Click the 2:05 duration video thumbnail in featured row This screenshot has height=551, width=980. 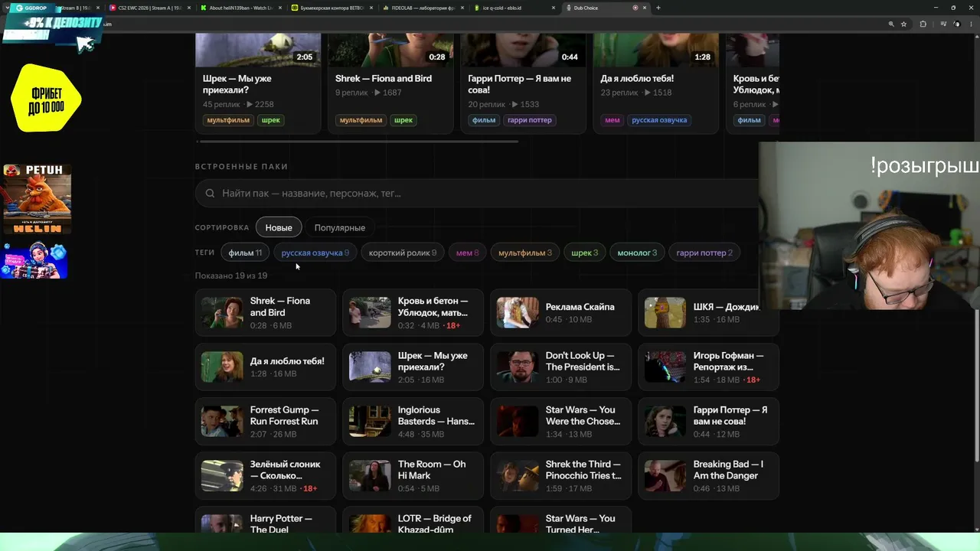258,51
